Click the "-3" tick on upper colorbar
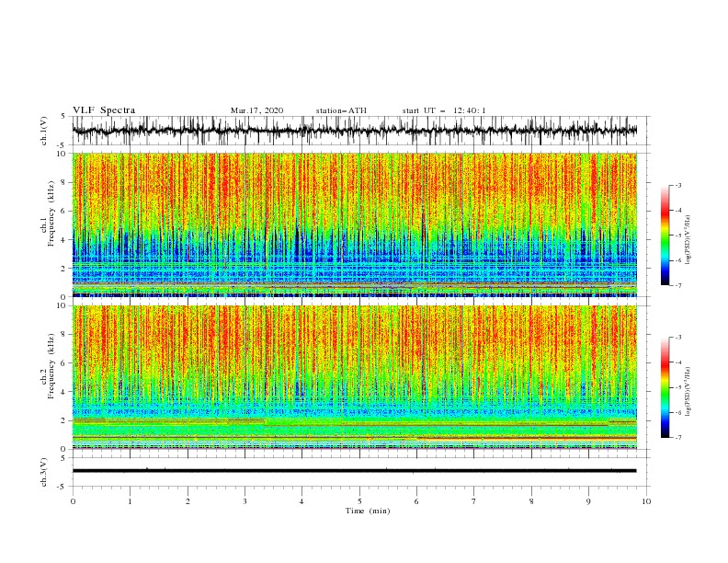728x563 pixels. point(677,185)
